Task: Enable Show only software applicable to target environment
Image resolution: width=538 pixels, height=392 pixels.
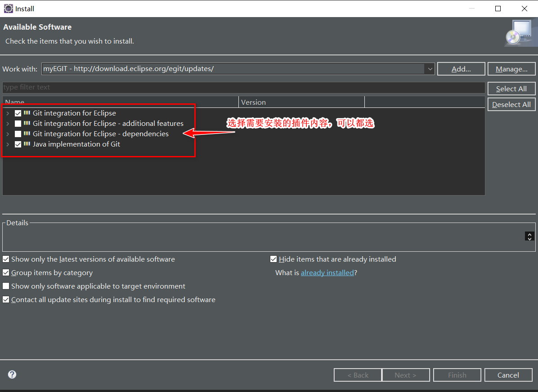Action: [6, 285]
